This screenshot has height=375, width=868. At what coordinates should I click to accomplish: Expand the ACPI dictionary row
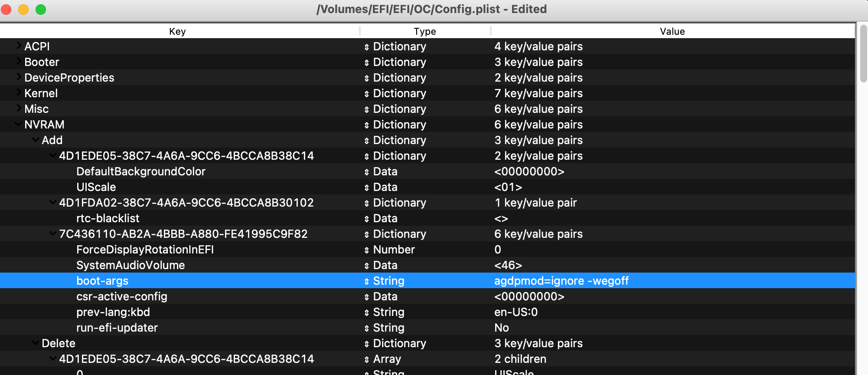pos(19,46)
